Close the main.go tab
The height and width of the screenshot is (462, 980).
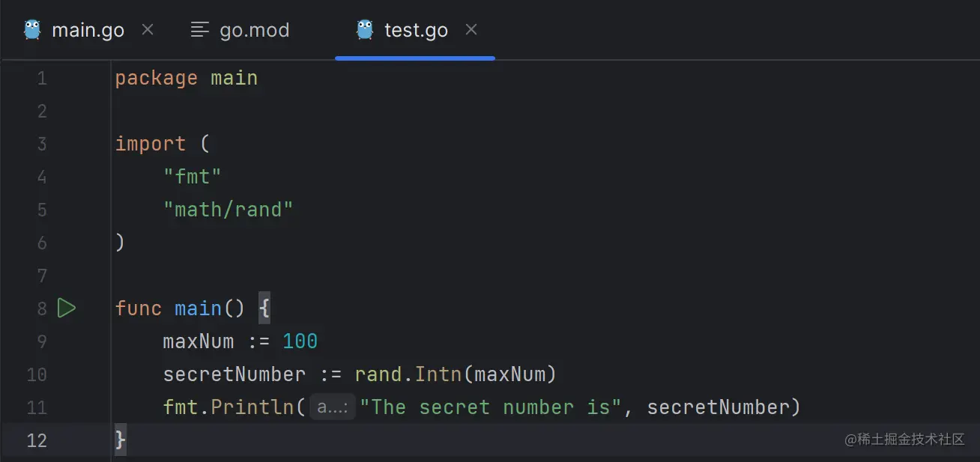pyautogui.click(x=148, y=30)
